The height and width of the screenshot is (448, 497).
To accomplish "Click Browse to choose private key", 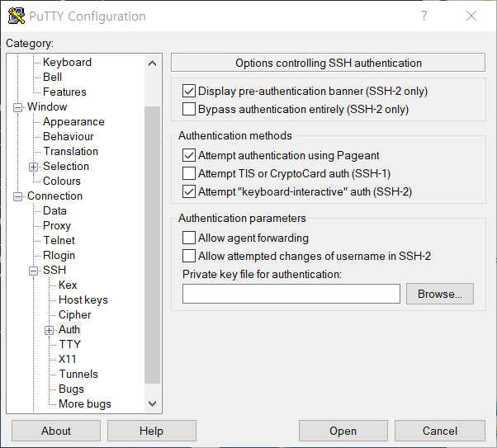I will coord(440,294).
